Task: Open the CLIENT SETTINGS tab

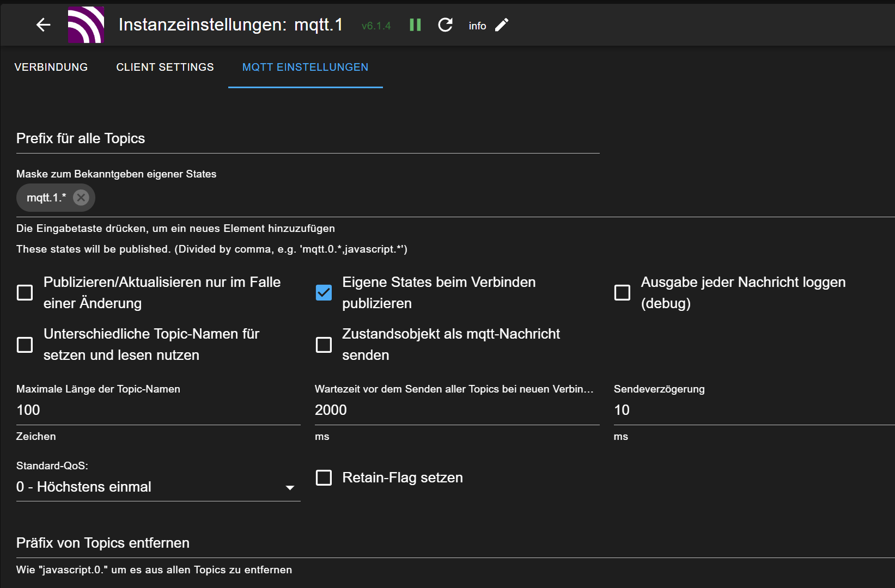Action: click(x=165, y=67)
